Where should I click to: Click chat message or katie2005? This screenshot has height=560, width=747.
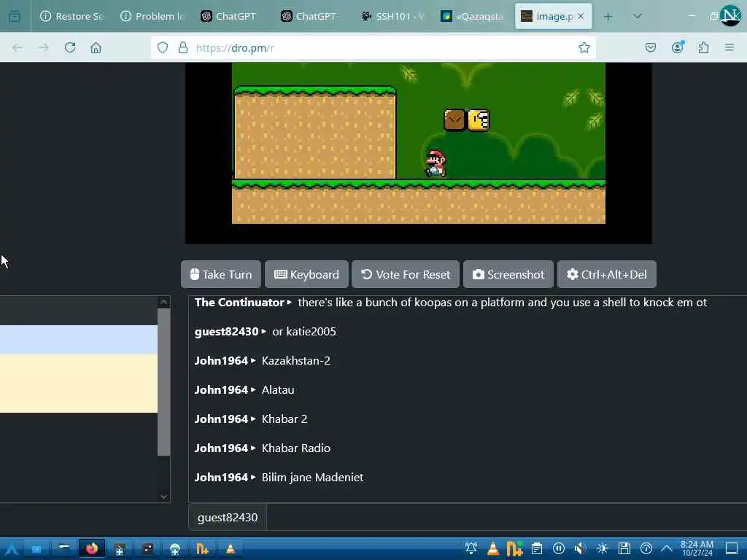(304, 332)
